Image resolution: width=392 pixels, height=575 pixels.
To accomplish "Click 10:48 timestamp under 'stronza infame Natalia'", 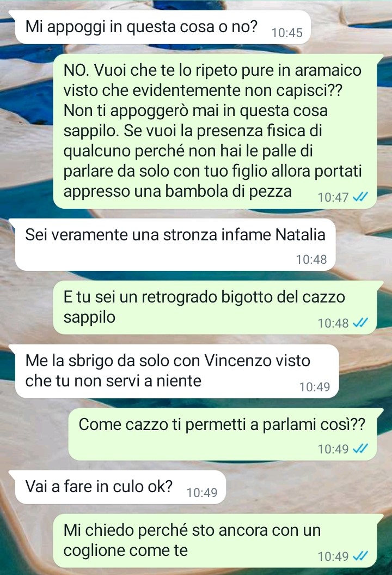I will pos(311,259).
